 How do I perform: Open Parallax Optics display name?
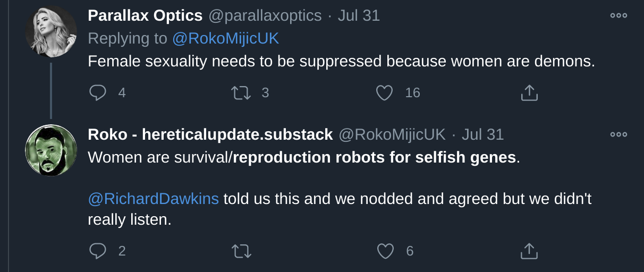click(145, 16)
